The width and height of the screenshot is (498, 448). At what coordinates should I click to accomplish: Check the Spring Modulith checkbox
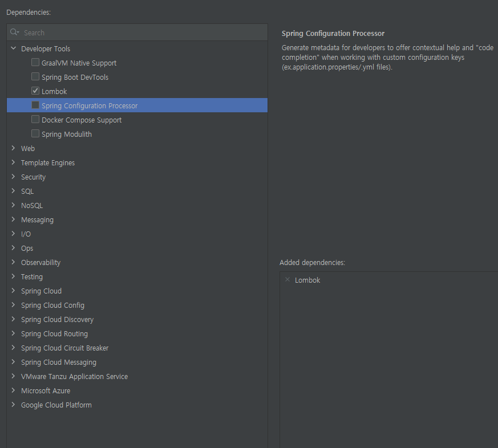(x=35, y=133)
